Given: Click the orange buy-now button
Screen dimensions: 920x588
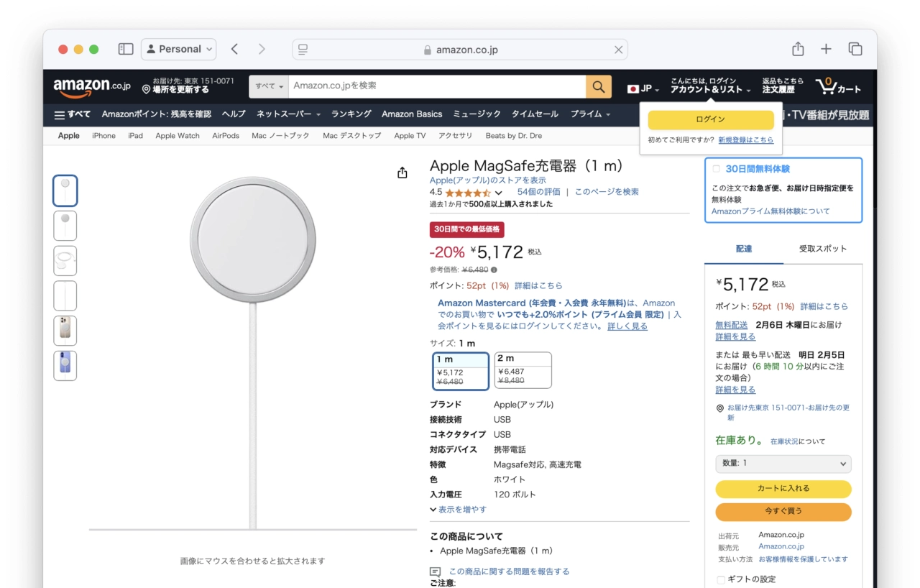Looking at the screenshot, I should (x=783, y=511).
